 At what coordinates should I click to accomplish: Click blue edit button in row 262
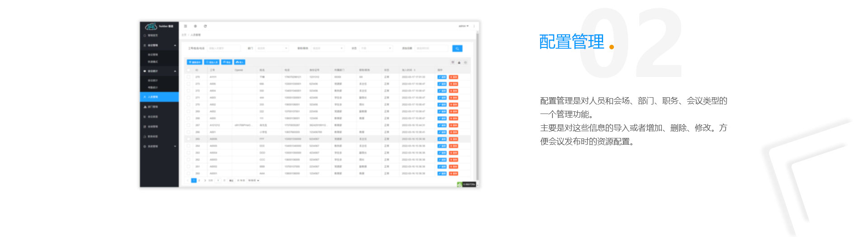click(442, 160)
